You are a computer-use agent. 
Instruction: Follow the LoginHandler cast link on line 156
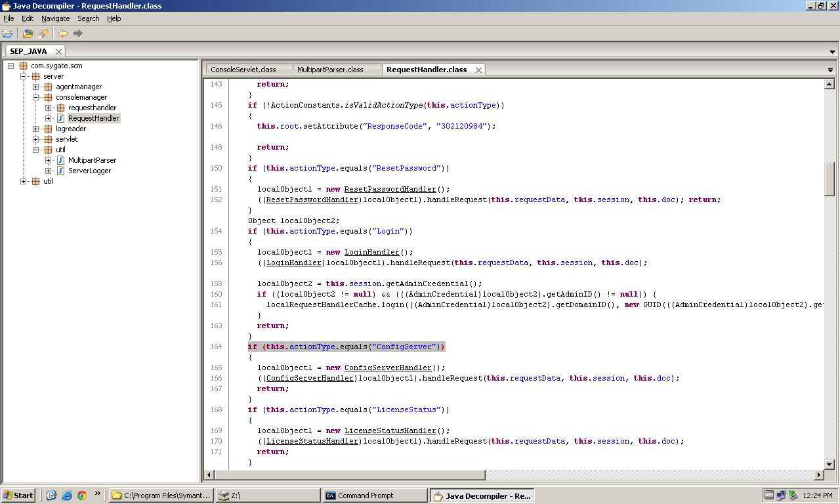(x=294, y=262)
